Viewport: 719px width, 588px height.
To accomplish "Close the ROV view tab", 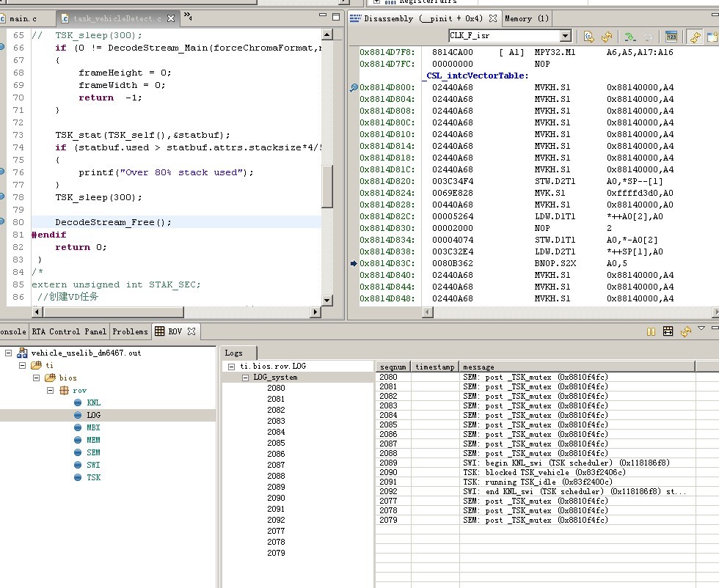I will (191, 331).
